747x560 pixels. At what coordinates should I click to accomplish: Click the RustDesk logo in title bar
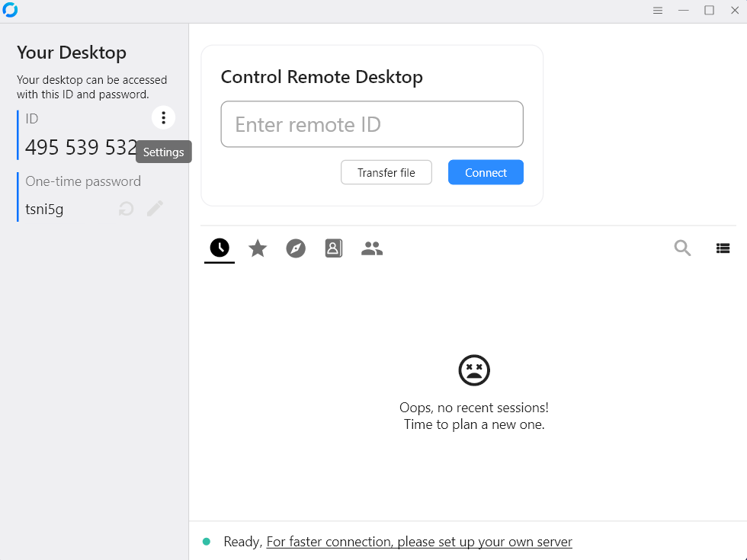10,11
